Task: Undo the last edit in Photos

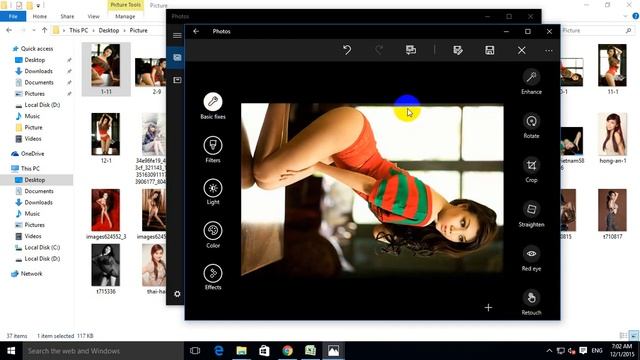Action: tap(347, 50)
